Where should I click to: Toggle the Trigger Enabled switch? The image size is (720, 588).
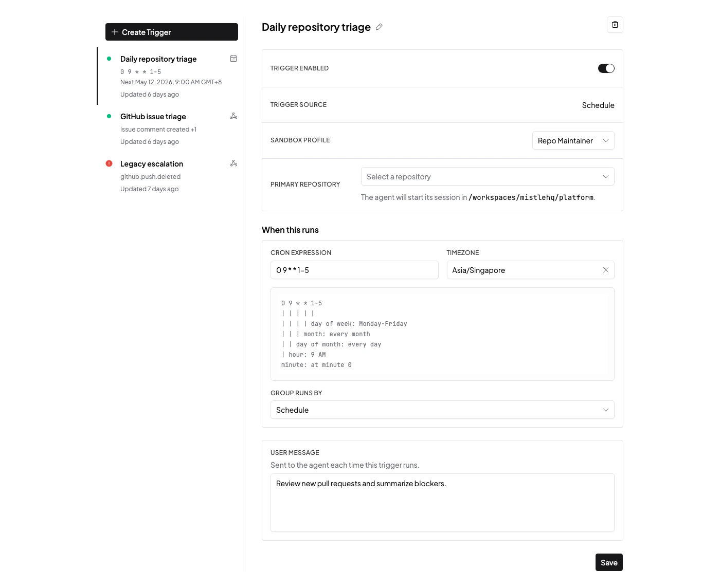click(x=606, y=68)
